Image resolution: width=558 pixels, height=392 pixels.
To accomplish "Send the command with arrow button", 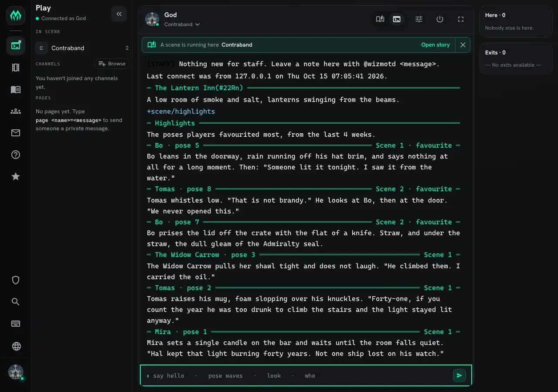I will (459, 375).
